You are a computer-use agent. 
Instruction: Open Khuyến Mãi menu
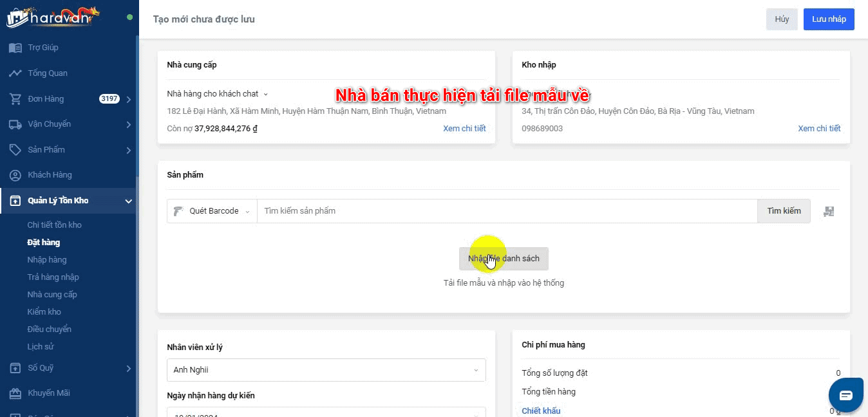(49, 393)
